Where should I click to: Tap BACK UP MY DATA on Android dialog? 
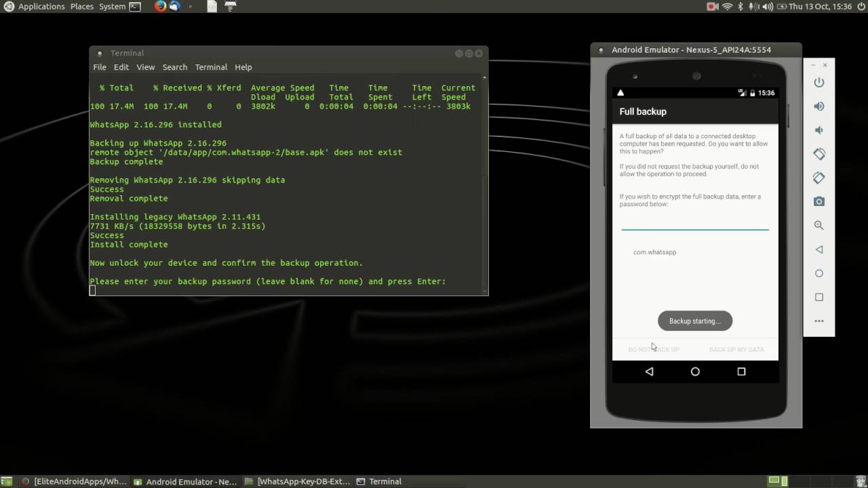(x=736, y=350)
